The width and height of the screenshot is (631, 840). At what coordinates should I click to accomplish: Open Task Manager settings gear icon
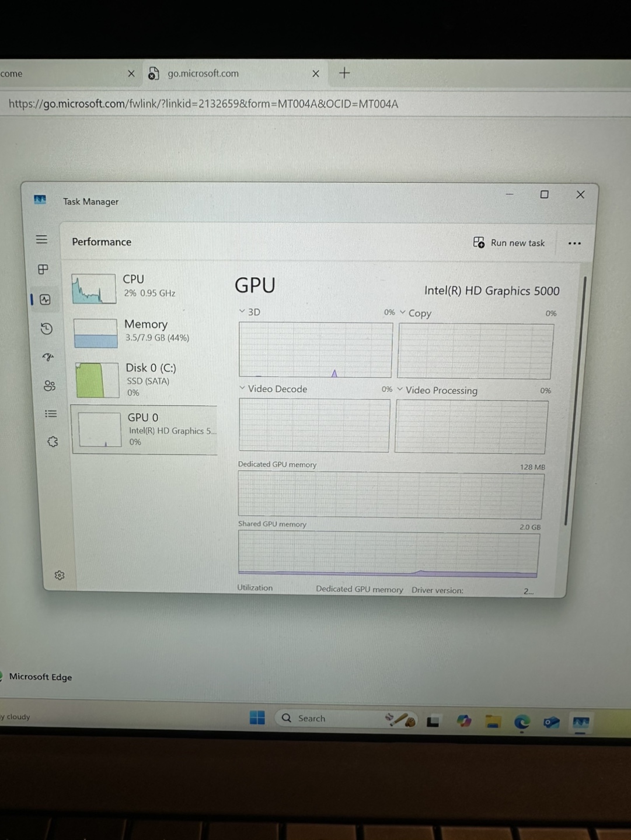point(60,575)
